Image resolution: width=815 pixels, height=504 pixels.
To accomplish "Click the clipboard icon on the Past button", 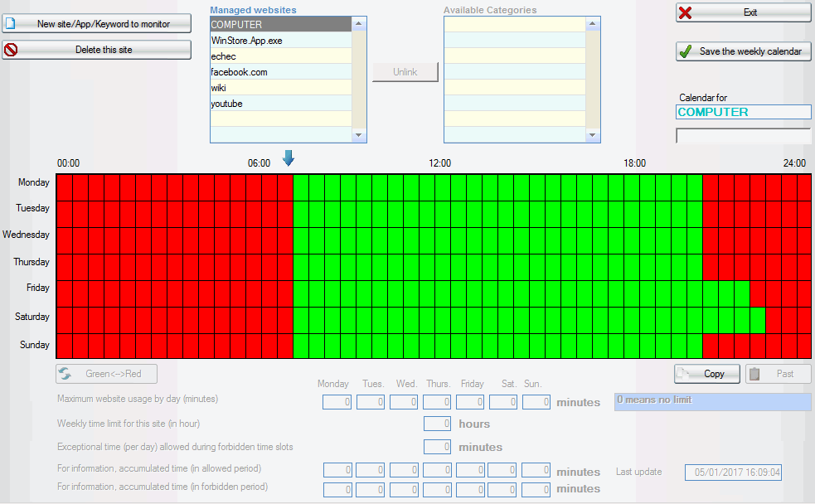I will click(x=756, y=374).
